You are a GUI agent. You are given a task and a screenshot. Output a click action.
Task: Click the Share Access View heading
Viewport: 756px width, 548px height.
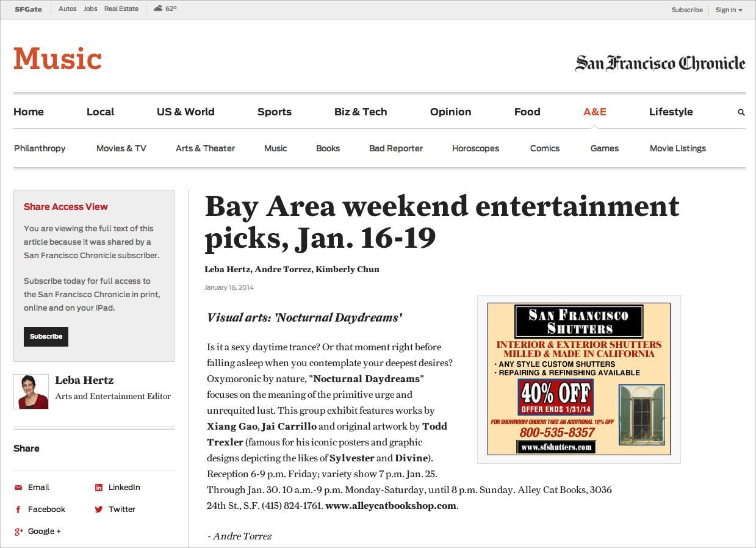click(66, 207)
